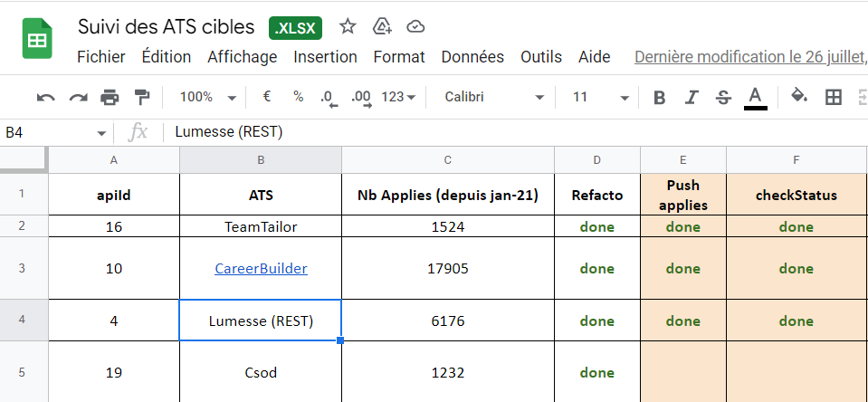The height and width of the screenshot is (402, 868).
Task: Open the Aide menu
Action: [594, 57]
